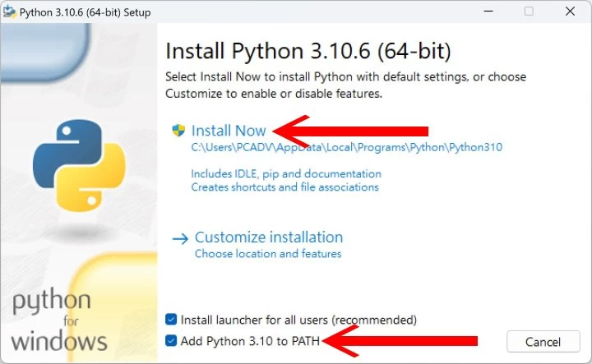Click the arrow icon next to Customize installation

click(180, 238)
